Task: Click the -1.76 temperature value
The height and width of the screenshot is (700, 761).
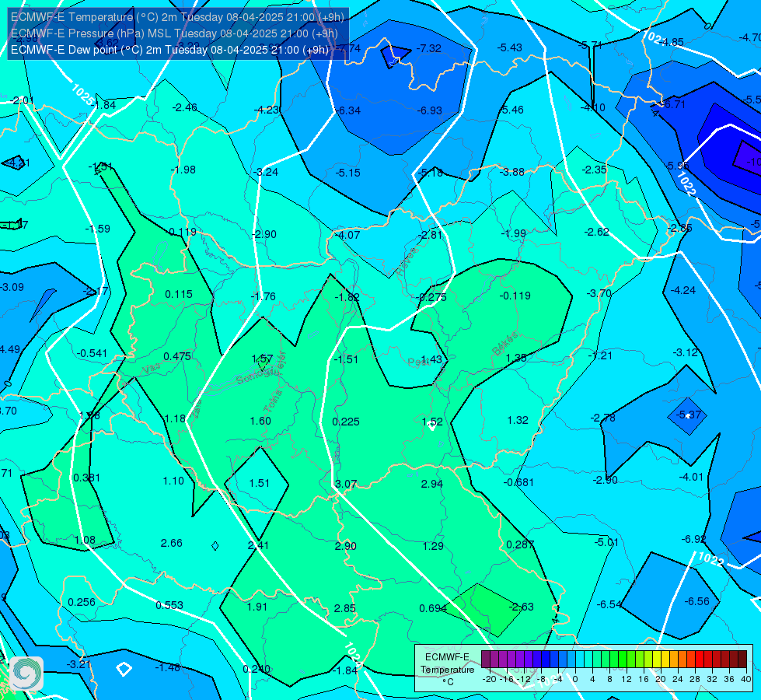Action: click(263, 296)
